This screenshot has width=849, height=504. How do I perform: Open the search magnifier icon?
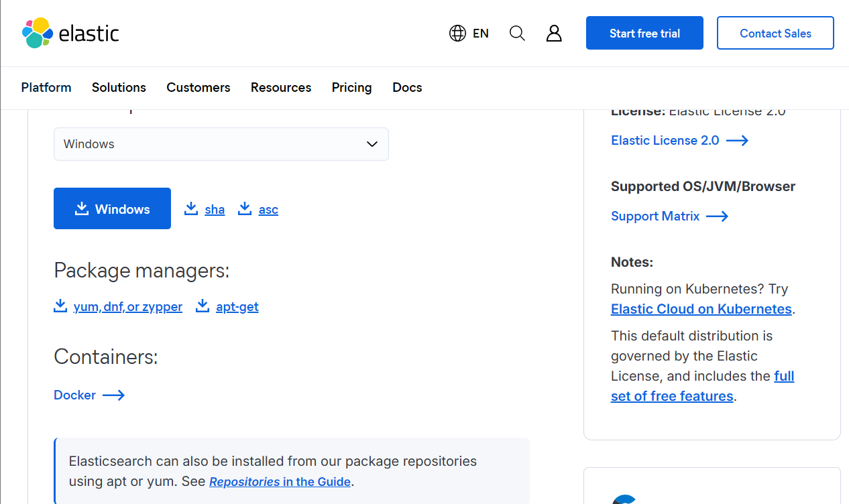[517, 33]
